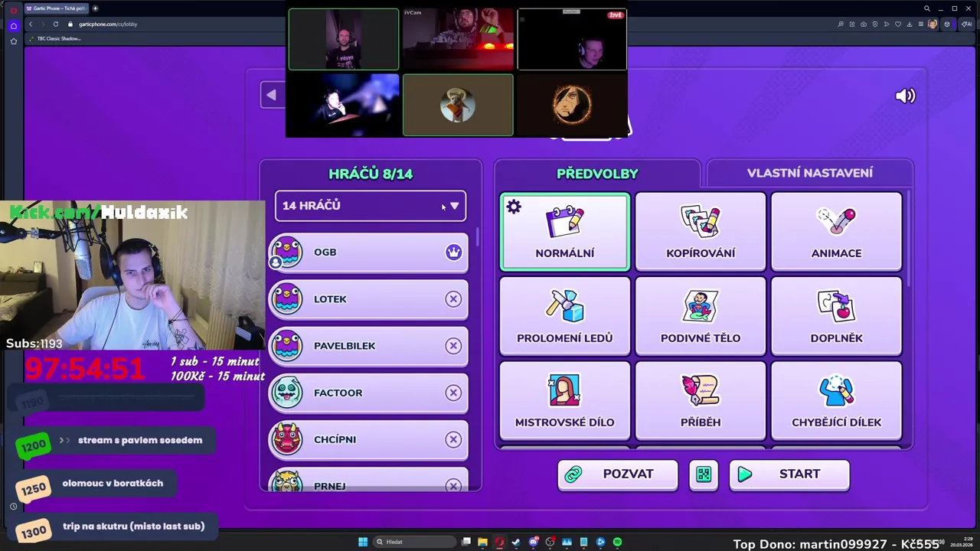
Task: Open the QR code invite button
Action: (704, 474)
